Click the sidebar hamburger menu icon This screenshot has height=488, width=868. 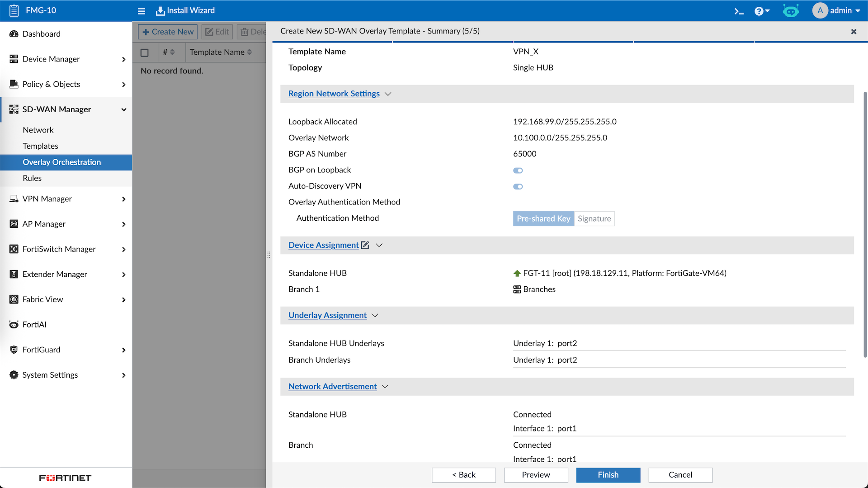[142, 11]
